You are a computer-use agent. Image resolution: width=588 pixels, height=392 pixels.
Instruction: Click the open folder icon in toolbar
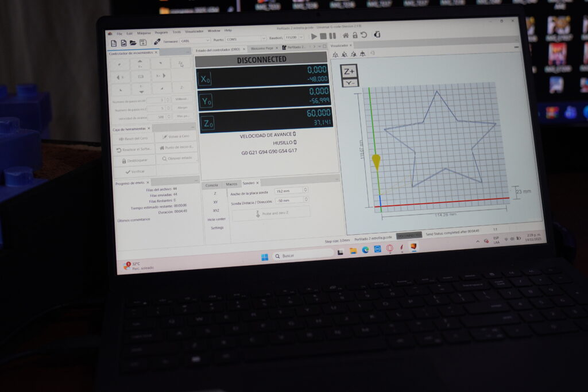pos(133,42)
